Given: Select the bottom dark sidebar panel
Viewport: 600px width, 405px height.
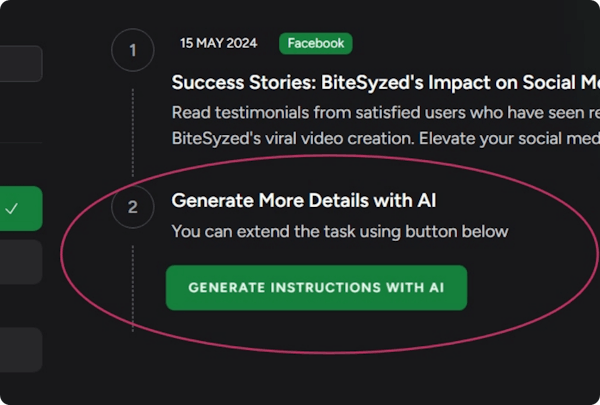Looking at the screenshot, I should (x=20, y=350).
